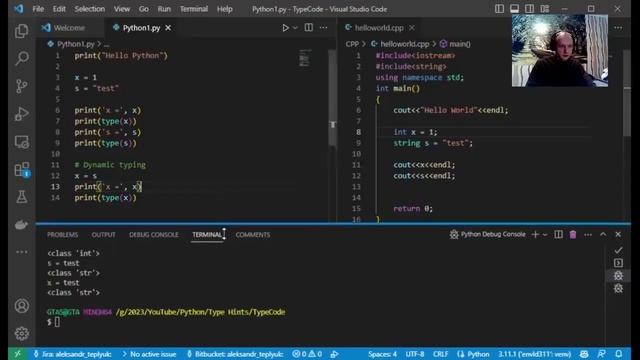Screen dimensions: 640x360
Task: Open the Search view in activity bar
Action: coord(22,58)
